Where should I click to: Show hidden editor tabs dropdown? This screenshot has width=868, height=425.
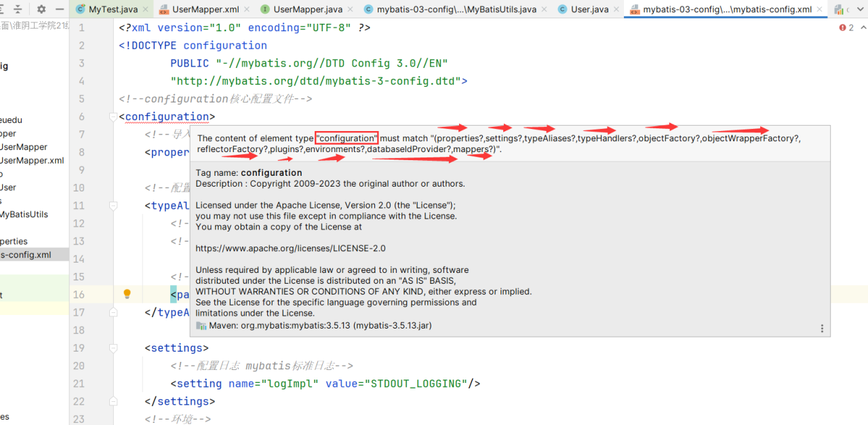point(861,10)
